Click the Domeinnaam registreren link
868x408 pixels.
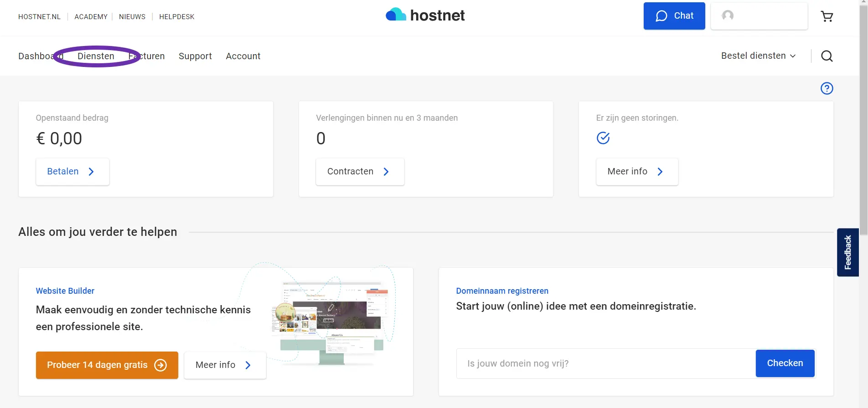click(502, 291)
